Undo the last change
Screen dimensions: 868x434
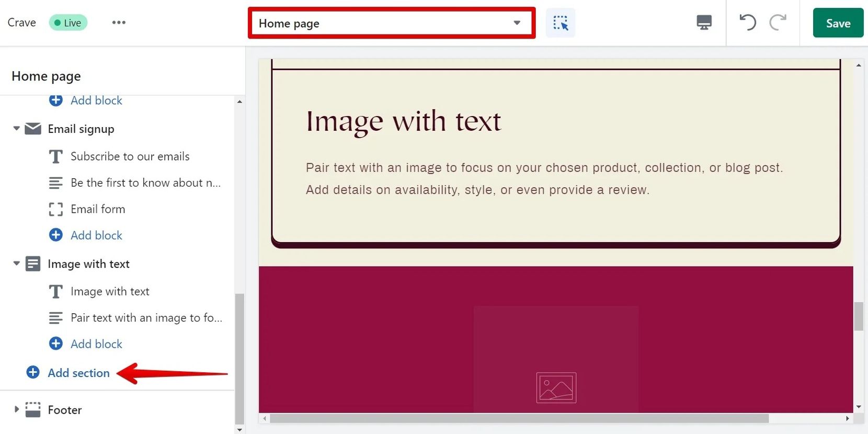point(748,22)
